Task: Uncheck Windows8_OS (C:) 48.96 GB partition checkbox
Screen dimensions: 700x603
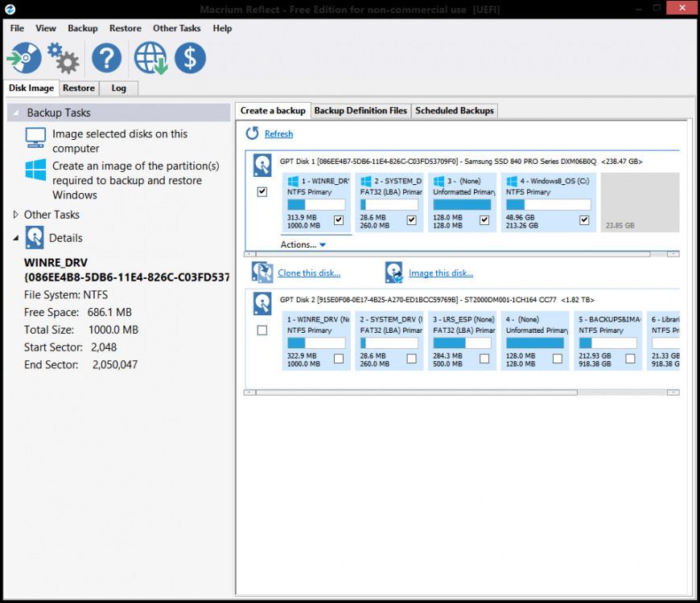Action: tap(584, 219)
